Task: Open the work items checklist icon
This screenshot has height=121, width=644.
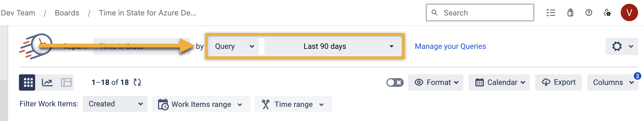Action: [551, 13]
